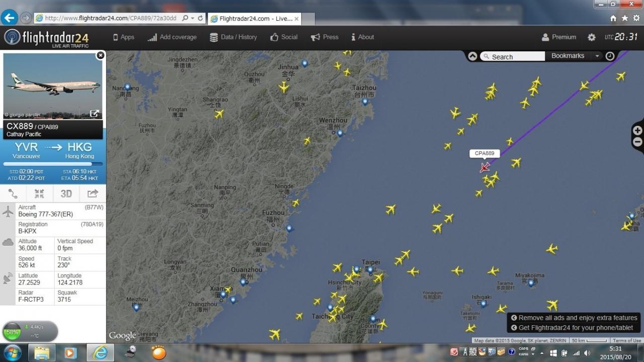Select the Flightradar24.com browser tab
Viewport: 644px width, 362px height.
(x=255, y=19)
